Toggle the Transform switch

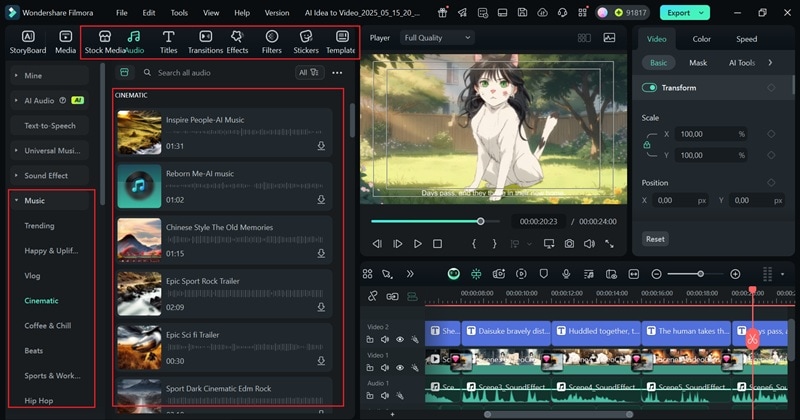click(649, 88)
